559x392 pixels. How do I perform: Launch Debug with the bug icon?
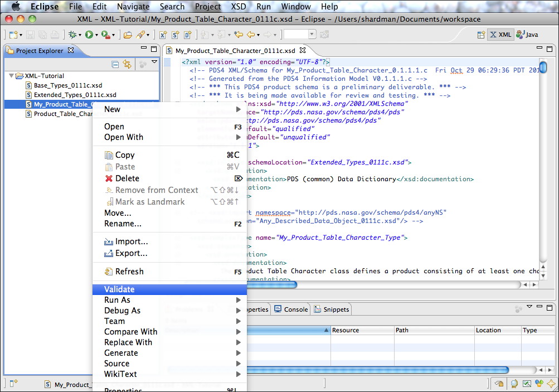click(72, 35)
